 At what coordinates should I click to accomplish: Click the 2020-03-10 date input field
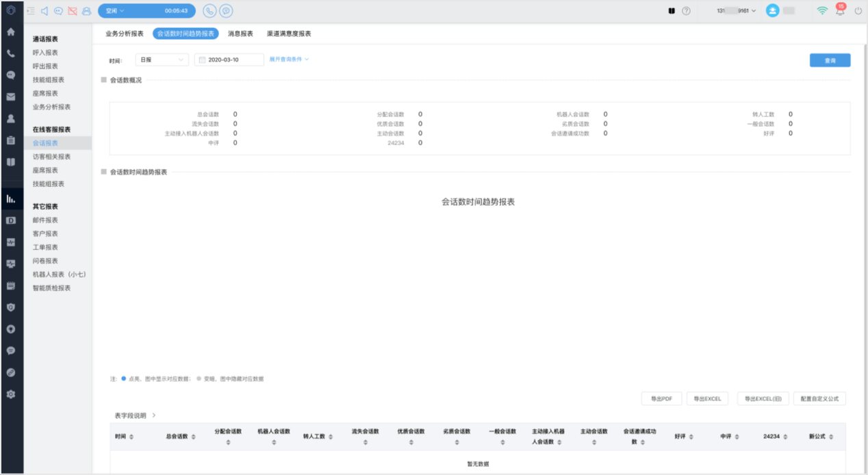pos(229,60)
